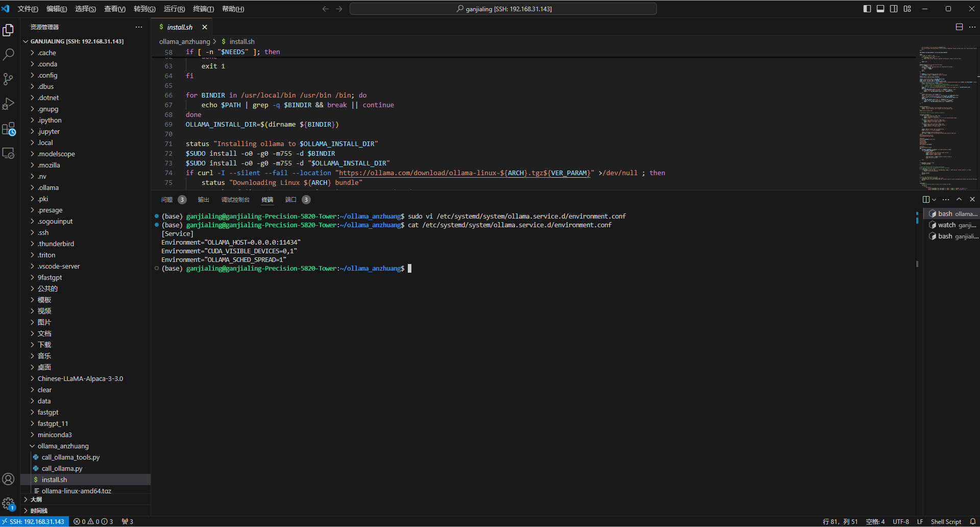Viewport: 980px width, 527px height.
Task: Open the 终端 menu
Action: 203,9
